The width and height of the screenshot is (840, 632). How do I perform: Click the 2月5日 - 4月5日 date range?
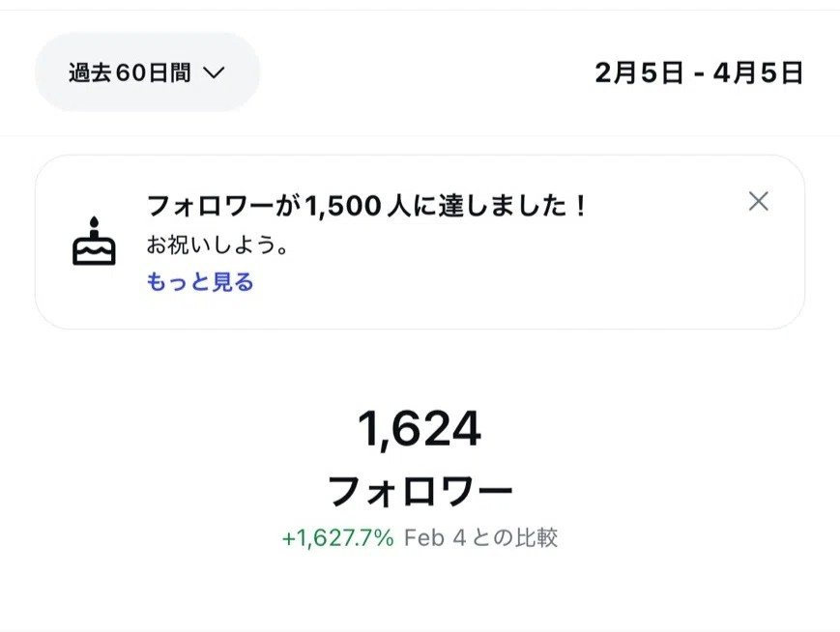pos(699,73)
